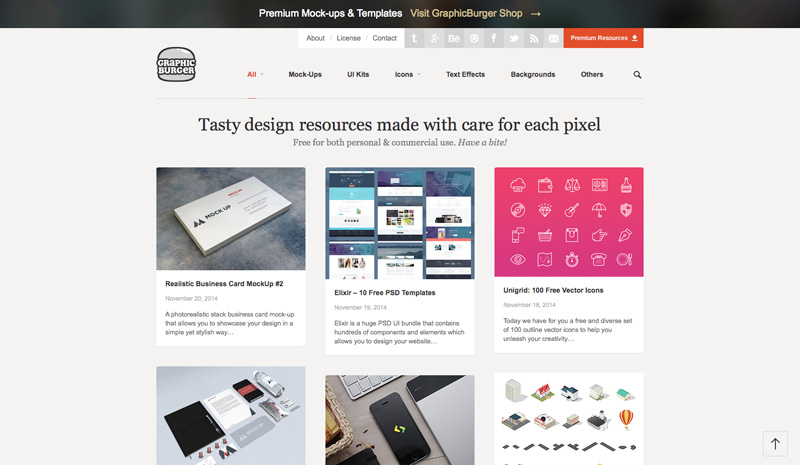
Task: Open the Twitter bird icon
Action: coord(514,38)
